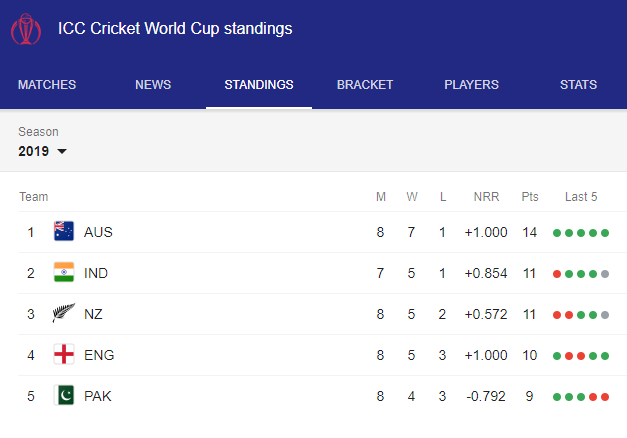The width and height of the screenshot is (627, 438).
Task: Click the NRR column header
Action: pyautogui.click(x=486, y=197)
